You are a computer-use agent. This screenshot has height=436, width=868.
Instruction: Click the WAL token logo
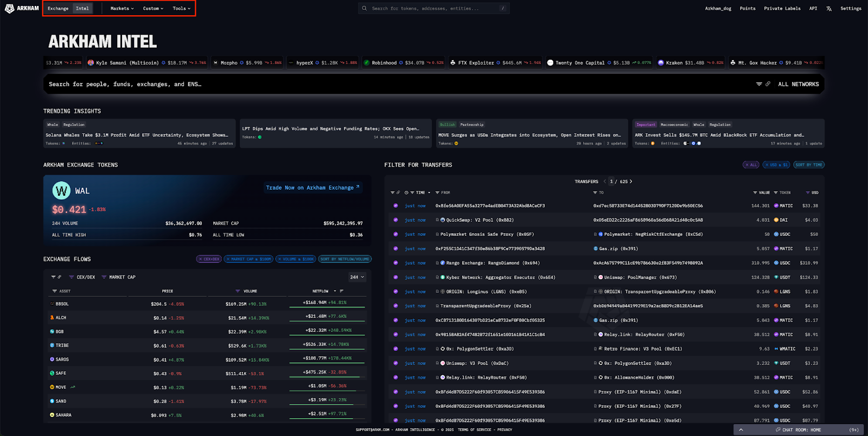pos(61,191)
